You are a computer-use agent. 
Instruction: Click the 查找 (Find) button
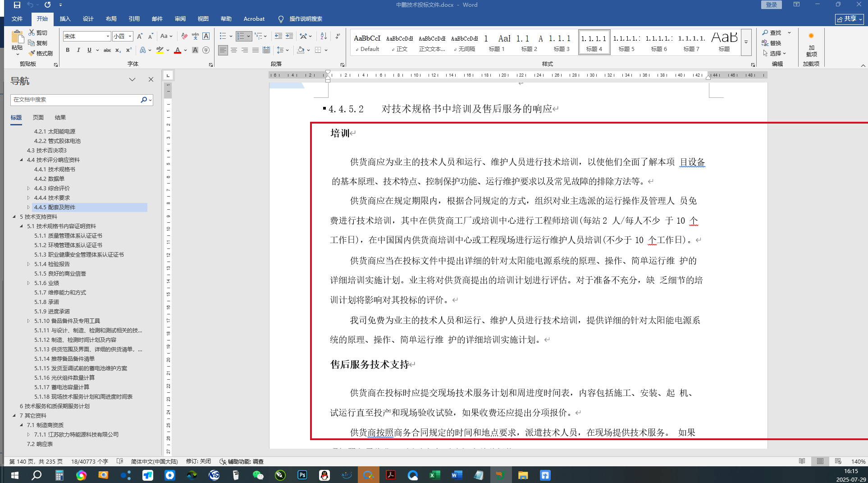pyautogui.click(x=772, y=32)
